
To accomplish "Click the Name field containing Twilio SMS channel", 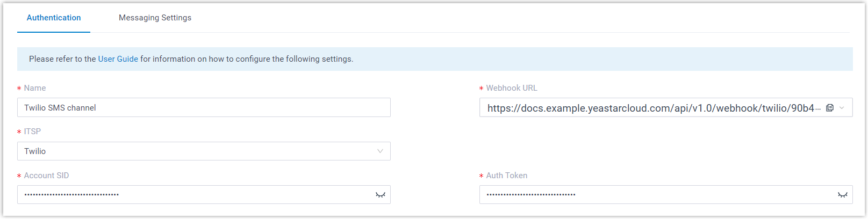I will pyautogui.click(x=204, y=108).
